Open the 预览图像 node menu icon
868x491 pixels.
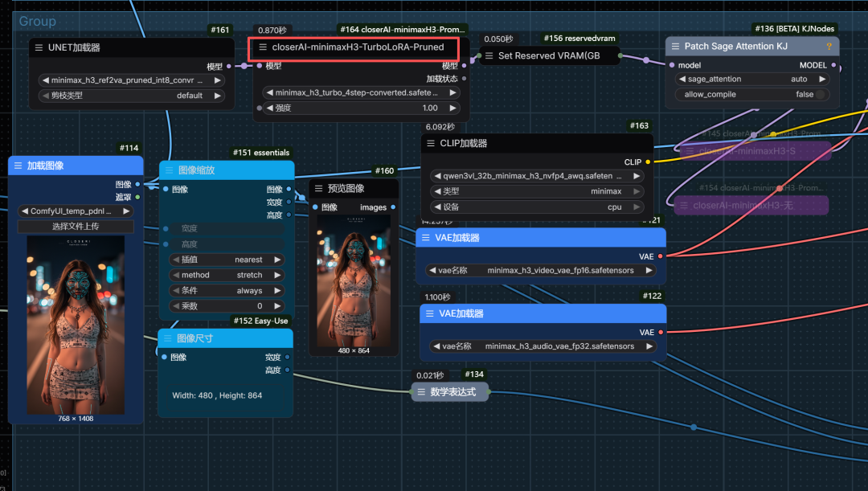(319, 188)
